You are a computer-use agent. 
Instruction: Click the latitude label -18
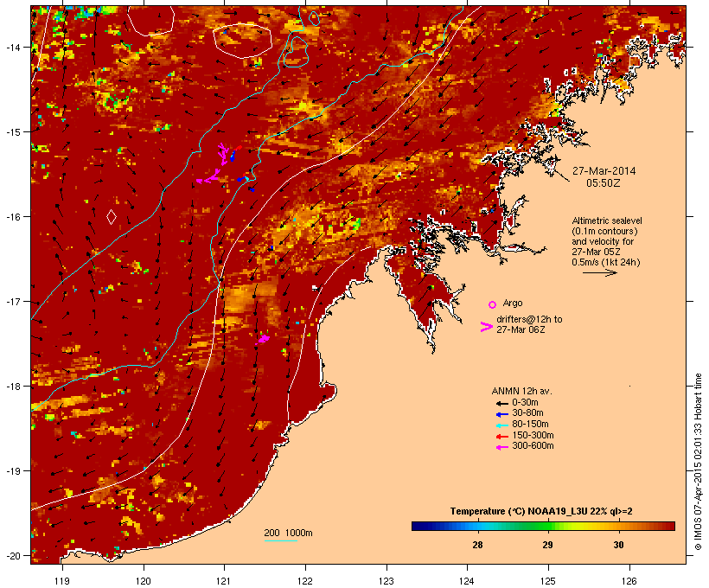coord(13,387)
